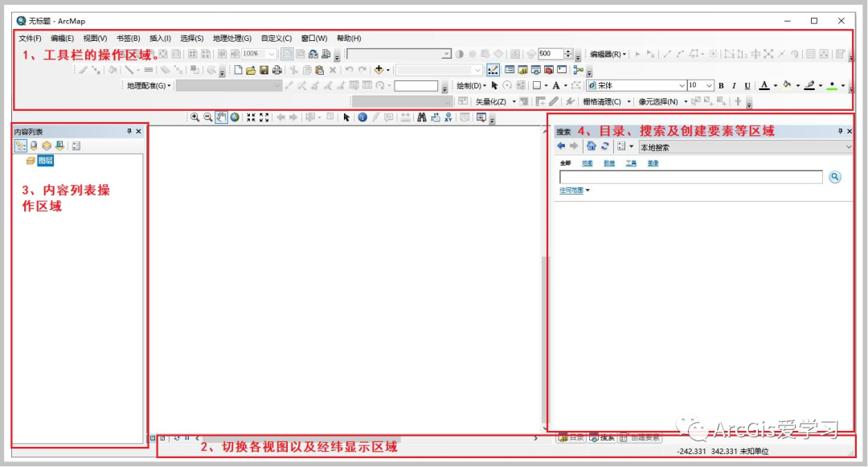This screenshot has height=467, width=868.
Task: Click the Full Extent globe icon
Action: coord(235,117)
